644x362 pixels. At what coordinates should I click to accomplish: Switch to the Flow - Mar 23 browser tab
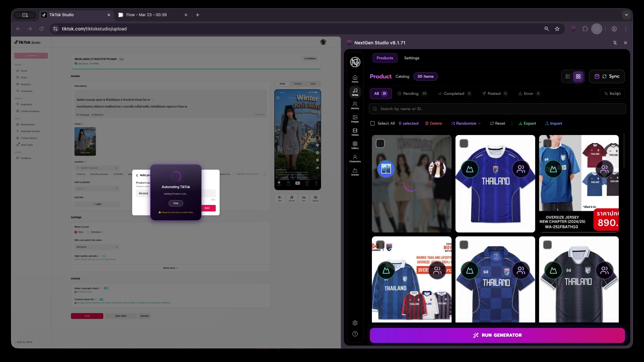coord(153,15)
